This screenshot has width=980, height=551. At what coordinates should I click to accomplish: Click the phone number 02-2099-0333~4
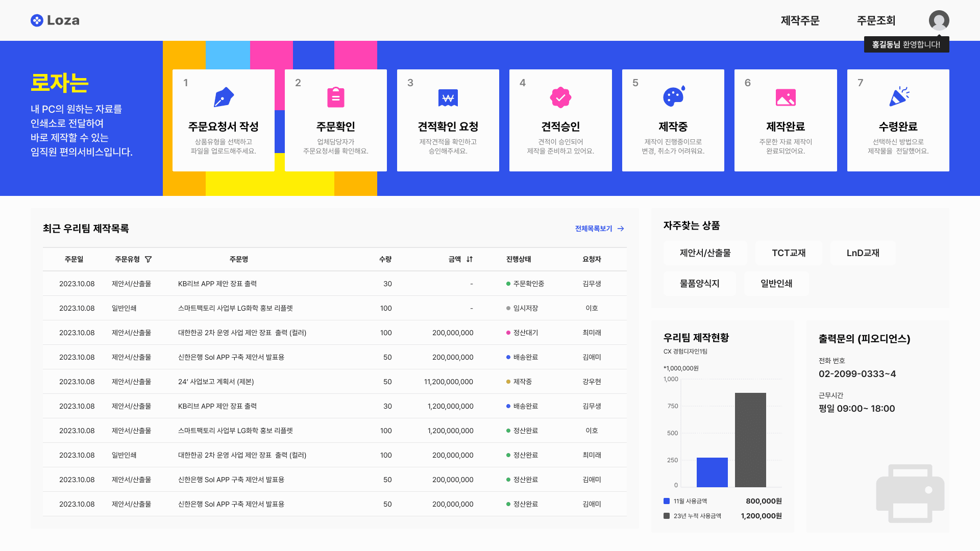[x=857, y=374]
